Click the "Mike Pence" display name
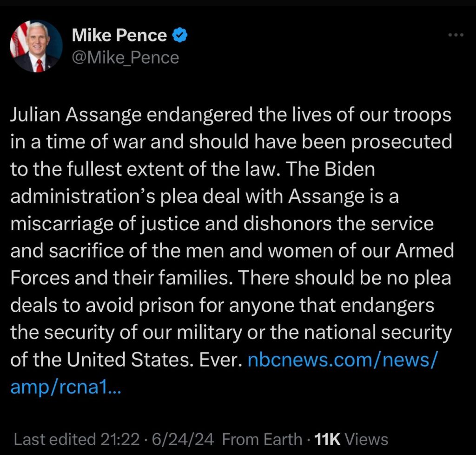The width and height of the screenshot is (476, 455). pos(119,35)
